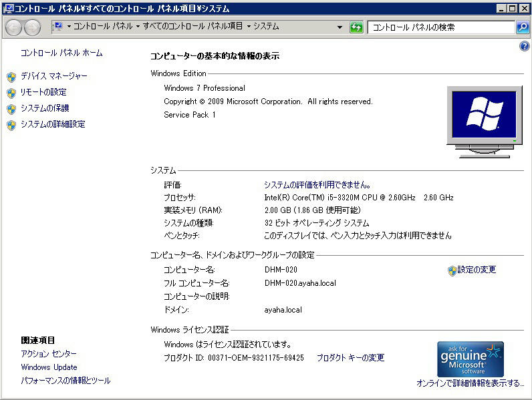Open システムの保護 link
Image resolution: width=532 pixels, height=400 pixels.
pos(45,108)
